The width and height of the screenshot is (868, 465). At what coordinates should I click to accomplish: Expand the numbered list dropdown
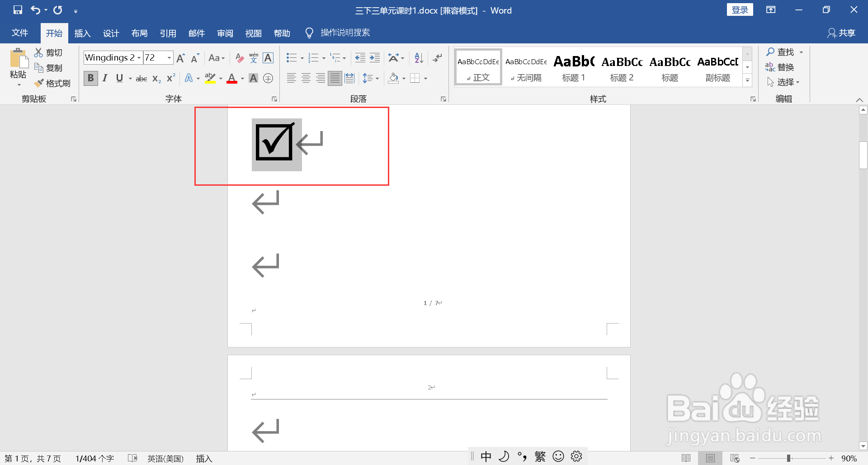click(x=324, y=58)
